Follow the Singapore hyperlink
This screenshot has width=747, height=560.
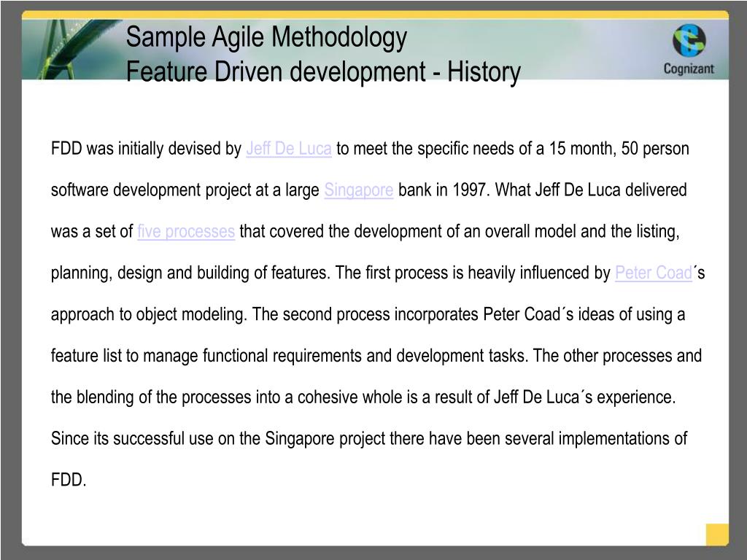click(x=359, y=190)
